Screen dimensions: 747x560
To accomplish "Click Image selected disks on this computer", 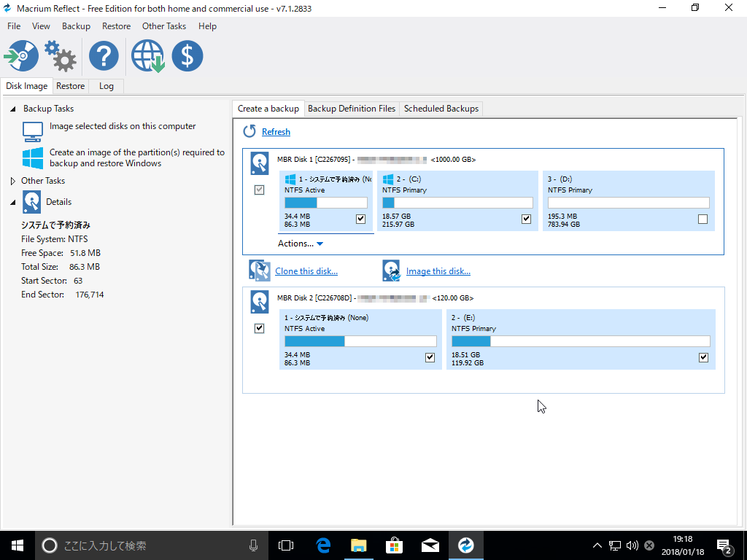I will click(123, 126).
